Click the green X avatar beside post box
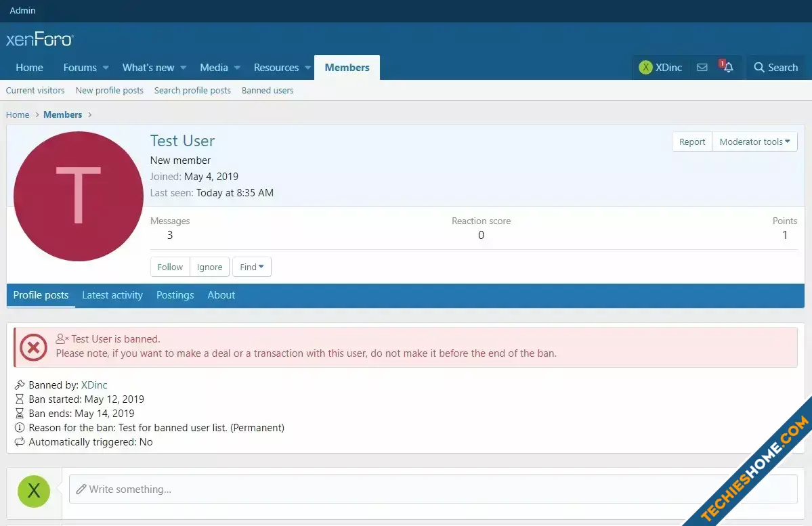 34,491
